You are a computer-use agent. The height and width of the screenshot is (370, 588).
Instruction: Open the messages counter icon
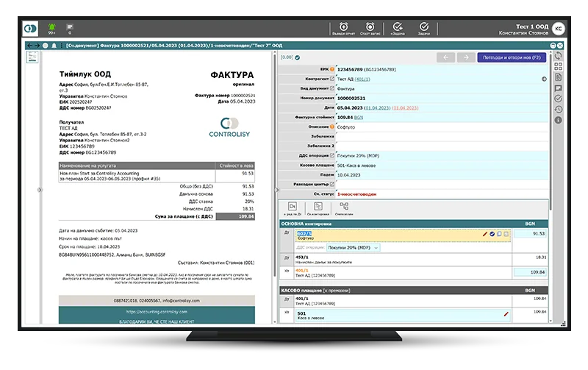[x=70, y=29]
